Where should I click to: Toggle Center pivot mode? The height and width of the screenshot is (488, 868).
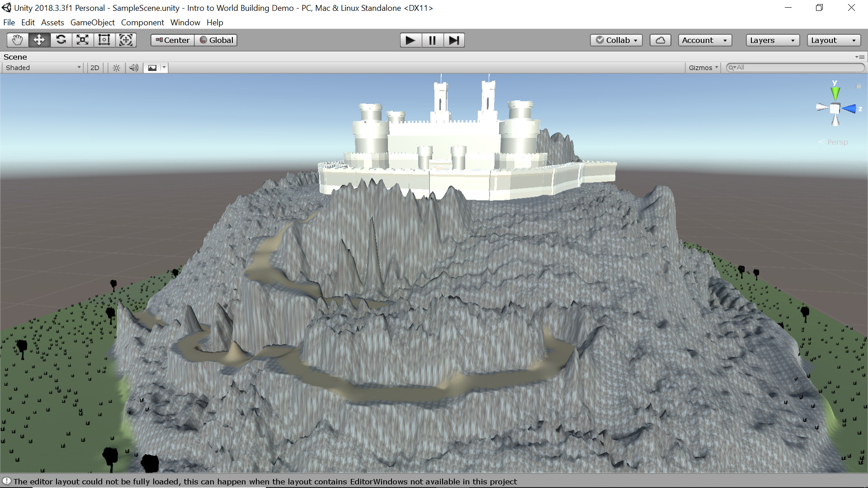(173, 40)
